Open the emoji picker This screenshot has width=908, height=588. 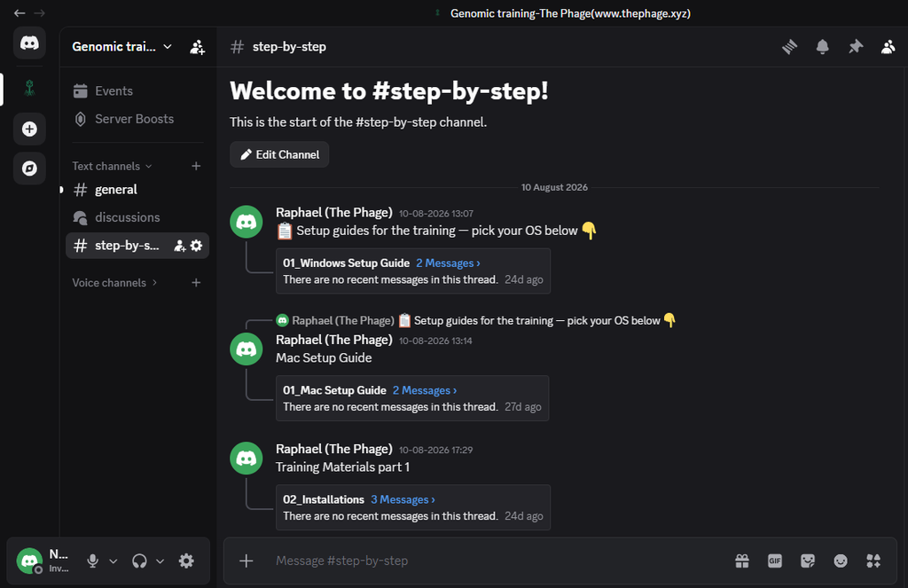pyautogui.click(x=841, y=561)
